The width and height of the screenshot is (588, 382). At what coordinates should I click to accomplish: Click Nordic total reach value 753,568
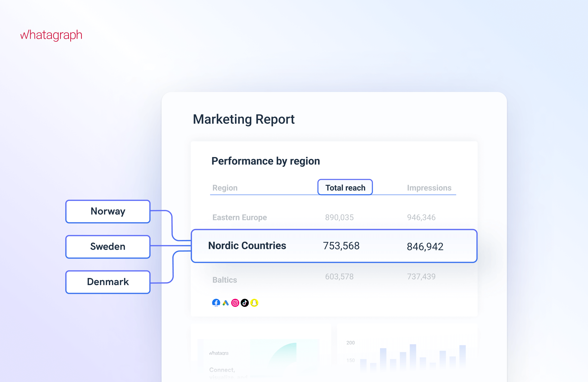[x=341, y=246]
